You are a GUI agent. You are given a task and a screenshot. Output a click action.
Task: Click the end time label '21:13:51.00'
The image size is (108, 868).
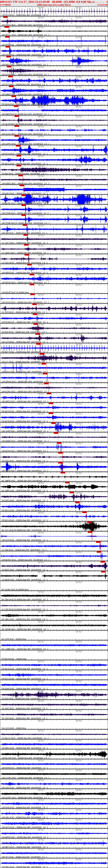coord(102,5)
